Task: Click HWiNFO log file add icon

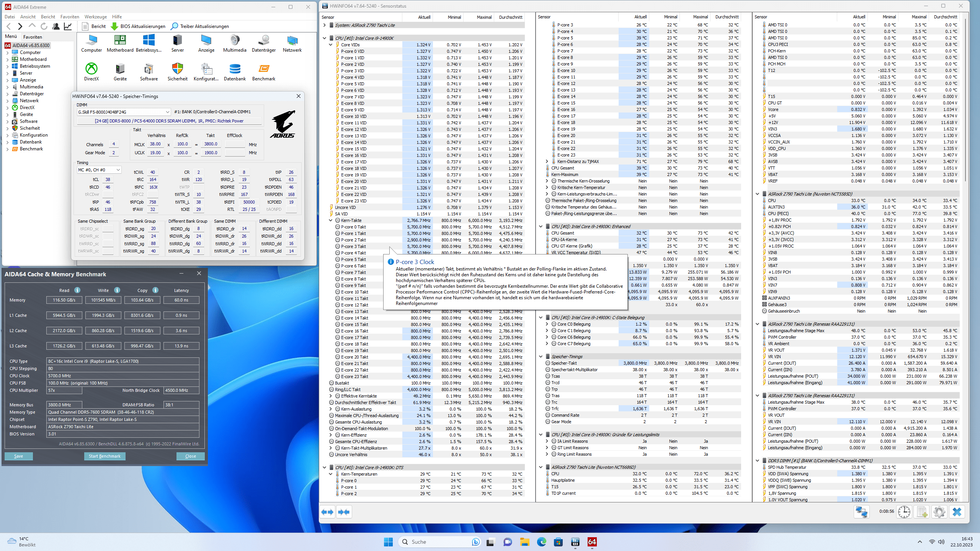Action: pos(922,512)
